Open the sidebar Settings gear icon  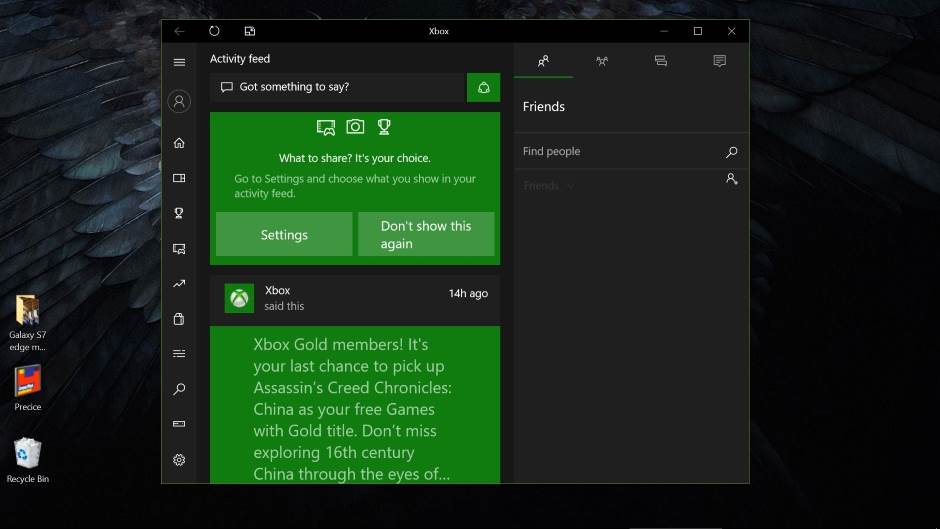179,460
